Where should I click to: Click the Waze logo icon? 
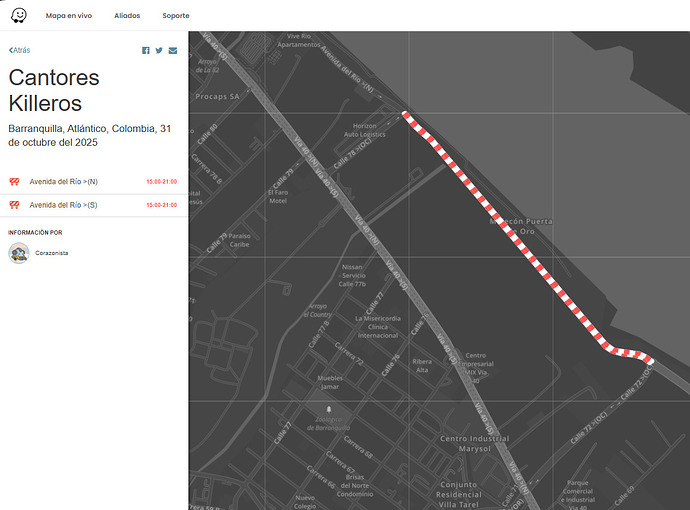pyautogui.click(x=19, y=15)
